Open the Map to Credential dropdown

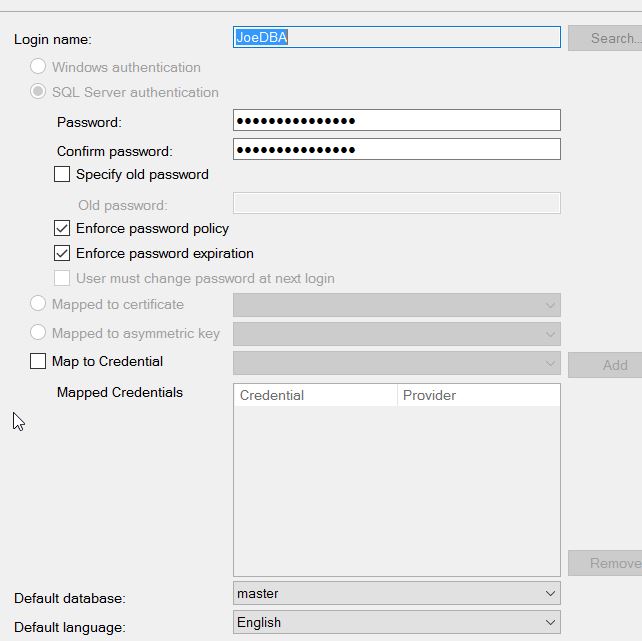396,363
